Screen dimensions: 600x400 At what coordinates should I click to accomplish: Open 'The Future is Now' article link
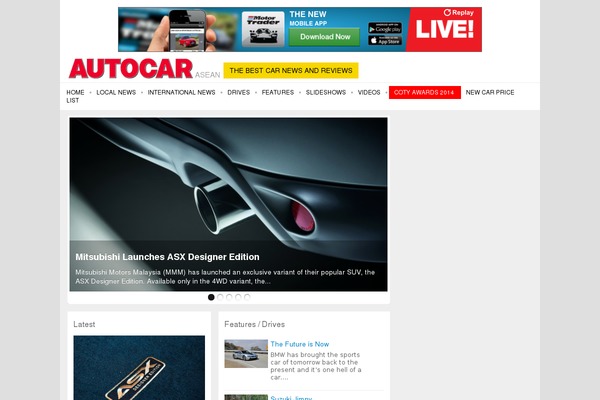pyautogui.click(x=300, y=344)
